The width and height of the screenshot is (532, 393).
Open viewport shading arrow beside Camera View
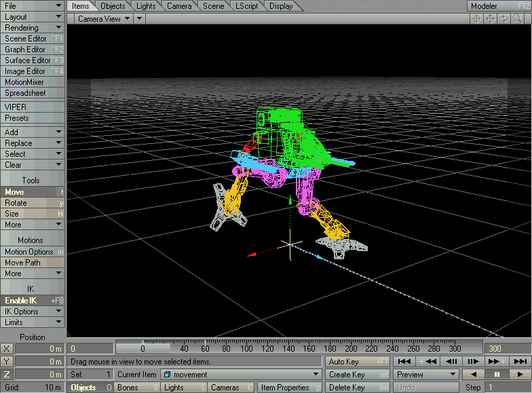coord(140,19)
